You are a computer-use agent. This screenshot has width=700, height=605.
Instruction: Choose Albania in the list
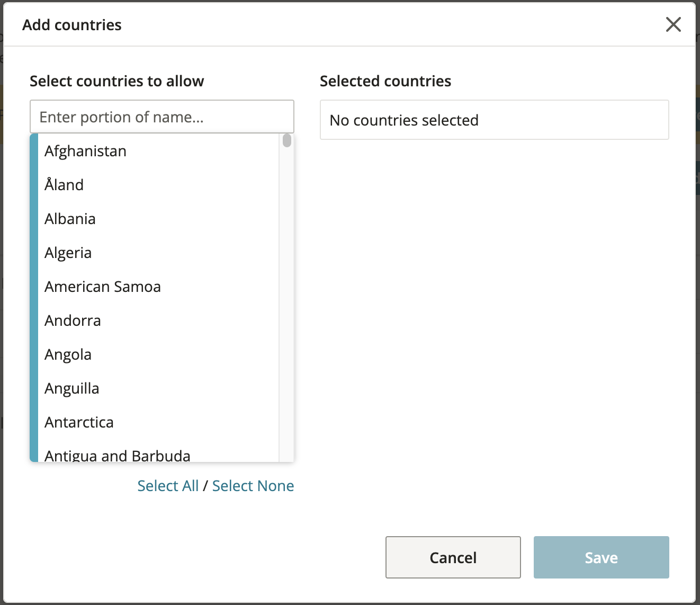coord(158,219)
